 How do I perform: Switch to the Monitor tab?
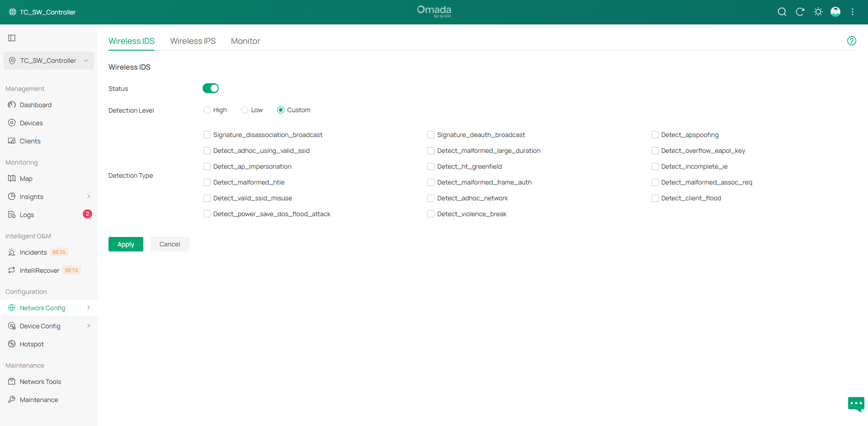(x=245, y=41)
